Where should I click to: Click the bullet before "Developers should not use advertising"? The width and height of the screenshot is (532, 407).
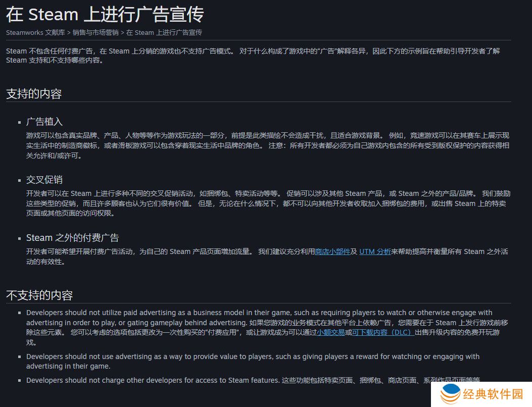[19, 357]
